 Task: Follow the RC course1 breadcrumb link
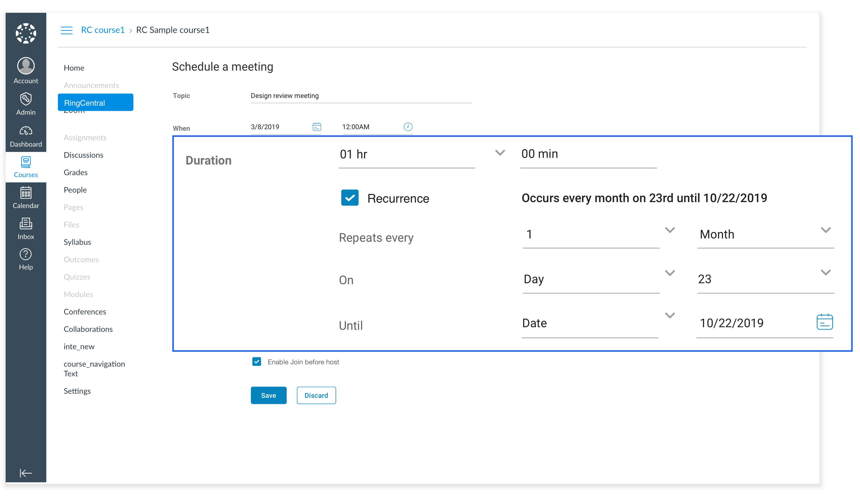[x=103, y=30]
